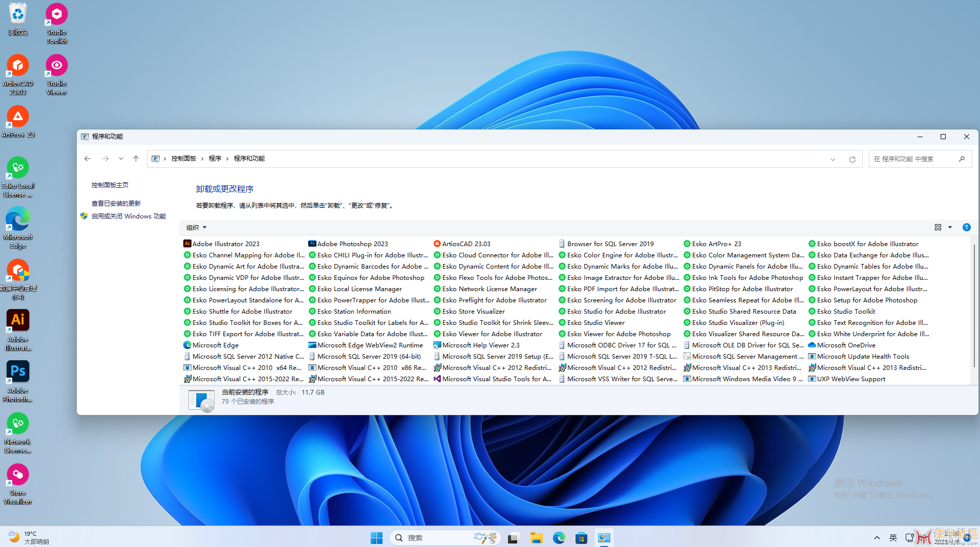Click the Windows Start button
The image size is (980, 547).
376,538
